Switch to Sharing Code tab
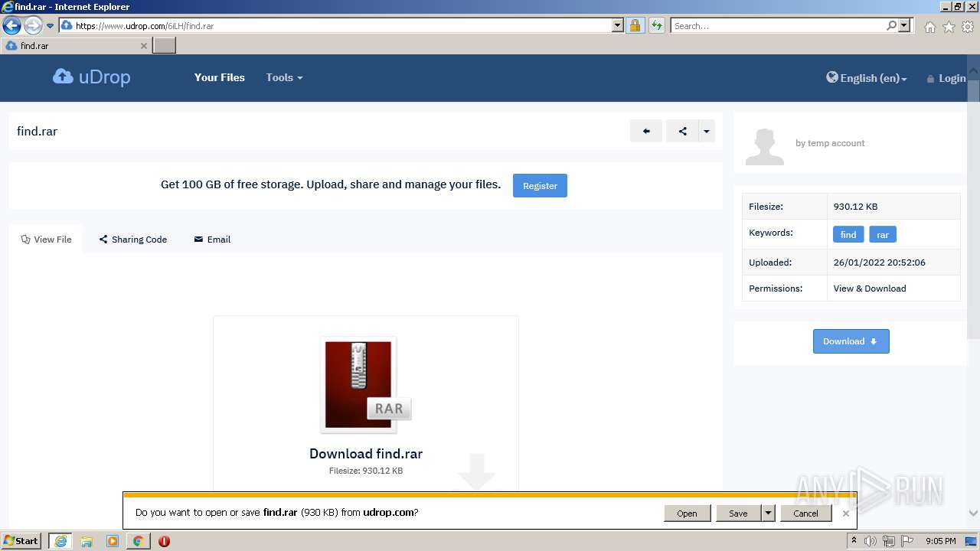 [133, 240]
